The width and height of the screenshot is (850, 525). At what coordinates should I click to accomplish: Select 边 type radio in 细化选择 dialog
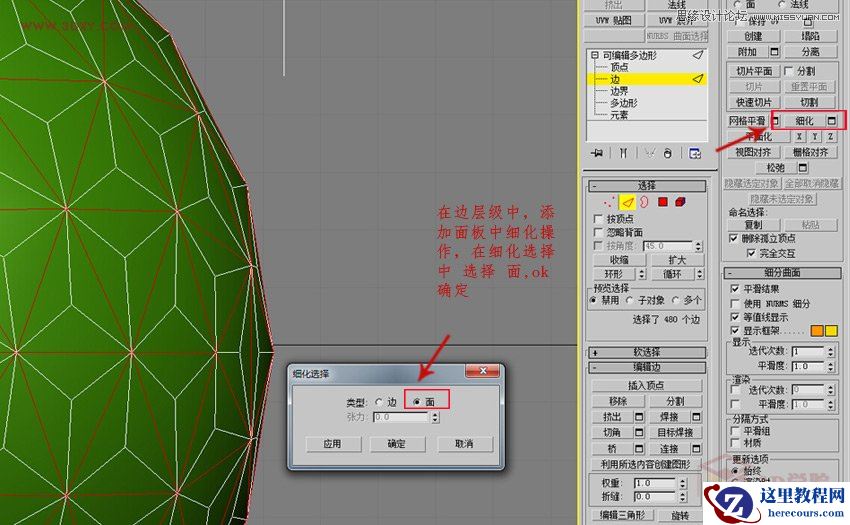tap(379, 402)
